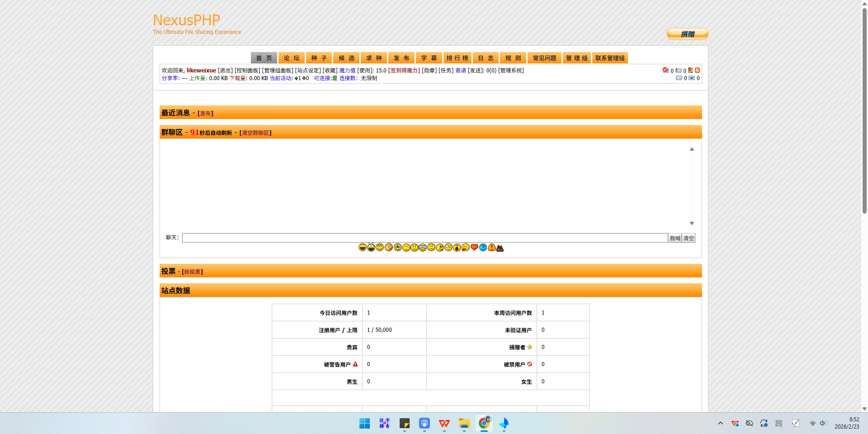Click the 捐赠 donate button

(687, 34)
